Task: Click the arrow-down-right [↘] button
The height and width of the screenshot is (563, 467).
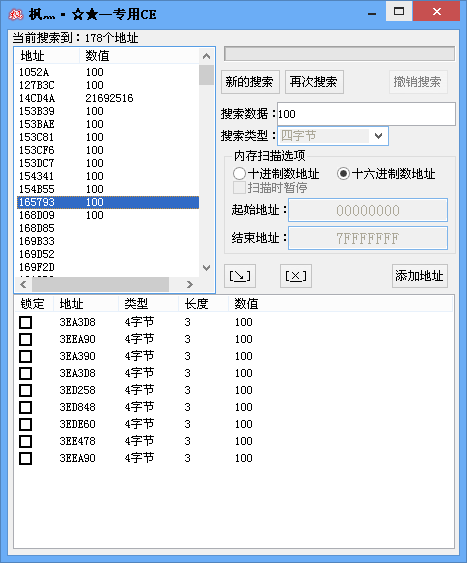Action: pos(240,276)
